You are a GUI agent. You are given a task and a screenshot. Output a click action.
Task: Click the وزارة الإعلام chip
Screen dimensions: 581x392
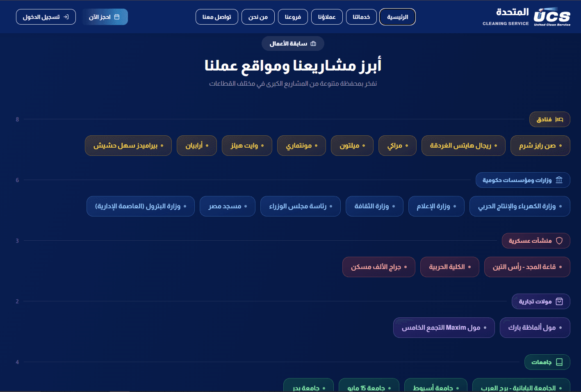[436, 206]
